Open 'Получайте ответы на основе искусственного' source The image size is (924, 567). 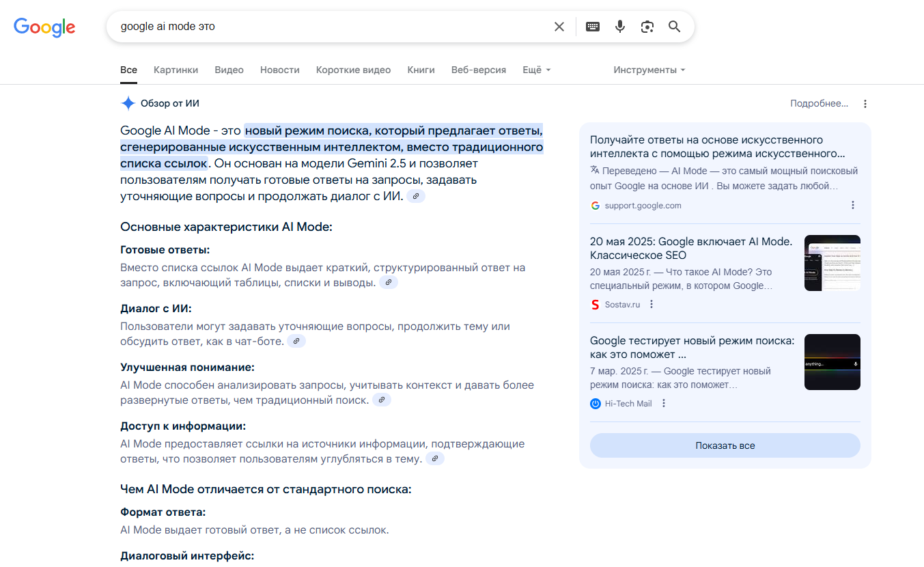(717, 147)
